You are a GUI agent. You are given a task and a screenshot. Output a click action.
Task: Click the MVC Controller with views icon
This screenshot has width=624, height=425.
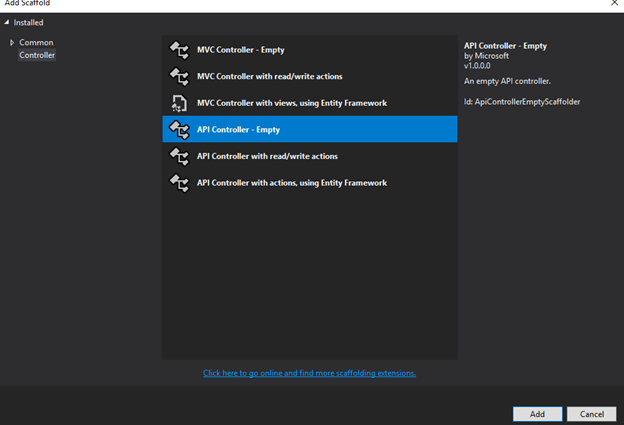coord(179,103)
